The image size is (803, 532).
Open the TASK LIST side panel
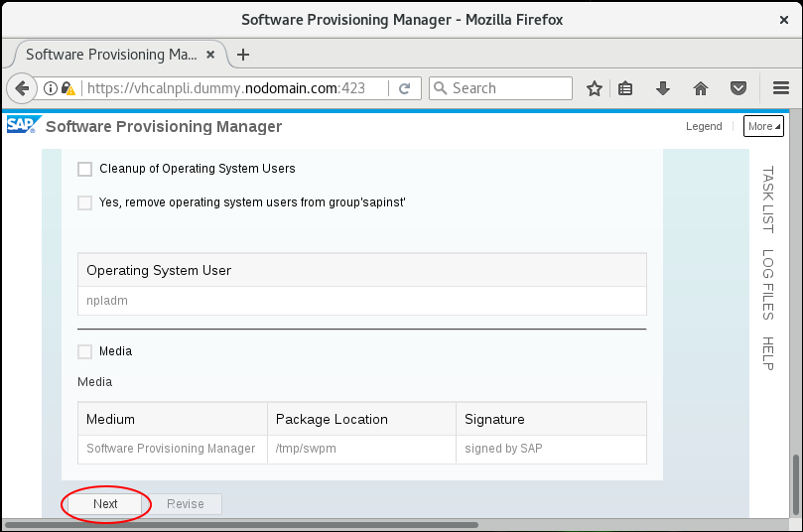[767, 199]
